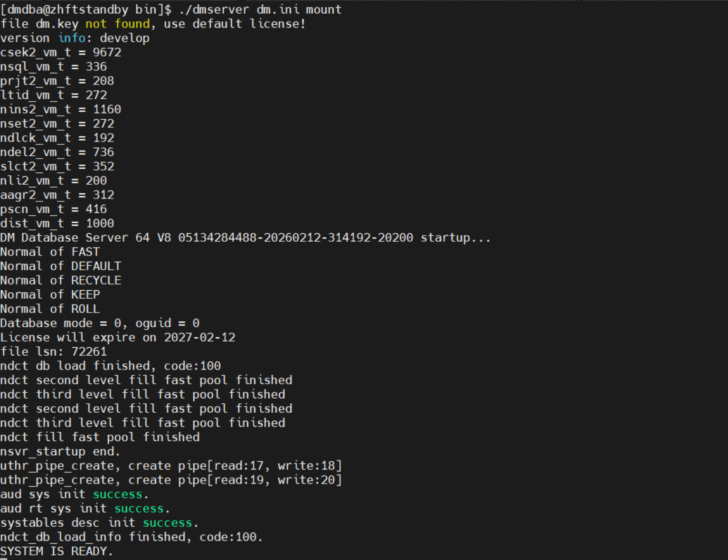The image size is (728, 560).
Task: Click the 'SYSTEM IS READY.' line
Action: tap(57, 551)
